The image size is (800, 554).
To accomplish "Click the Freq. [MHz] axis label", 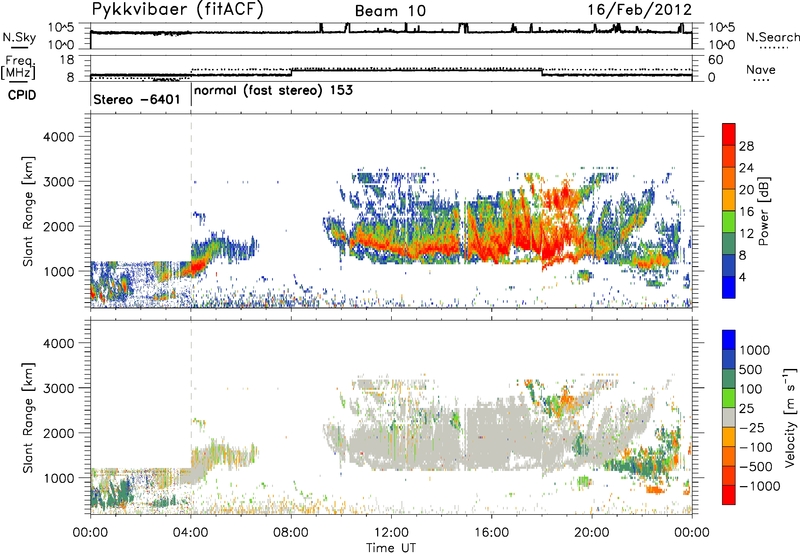I will [x=18, y=67].
